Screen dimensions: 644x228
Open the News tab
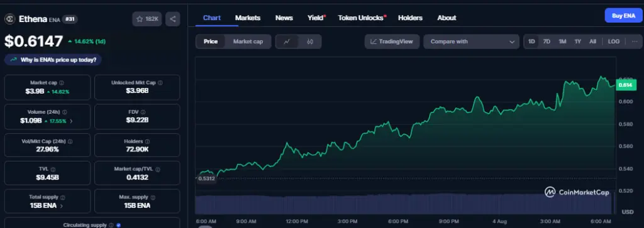[x=284, y=18]
